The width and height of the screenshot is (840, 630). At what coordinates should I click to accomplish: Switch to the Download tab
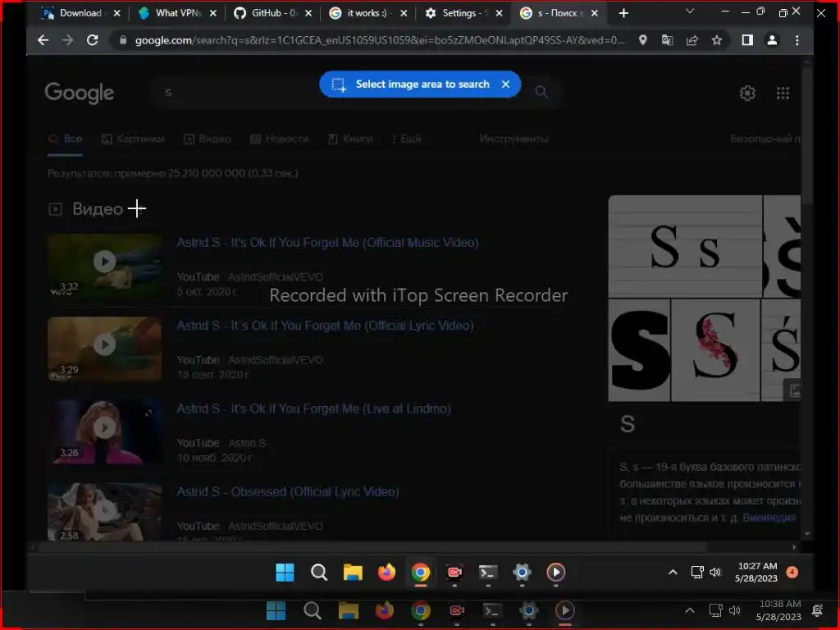[x=80, y=13]
